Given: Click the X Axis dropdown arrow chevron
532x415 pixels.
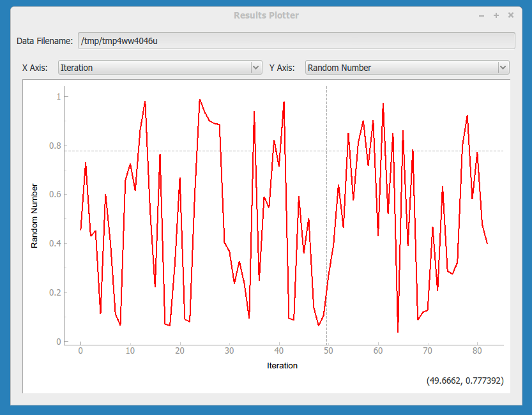Looking at the screenshot, I should click(x=256, y=67).
